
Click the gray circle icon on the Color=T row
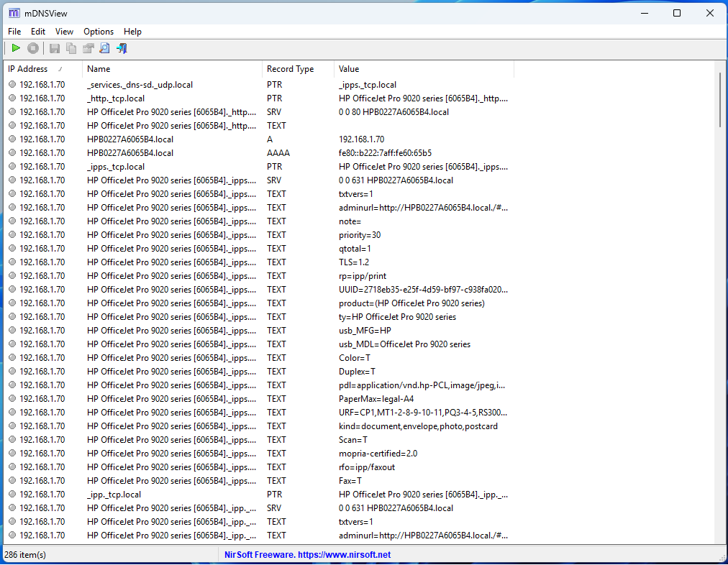[12, 358]
